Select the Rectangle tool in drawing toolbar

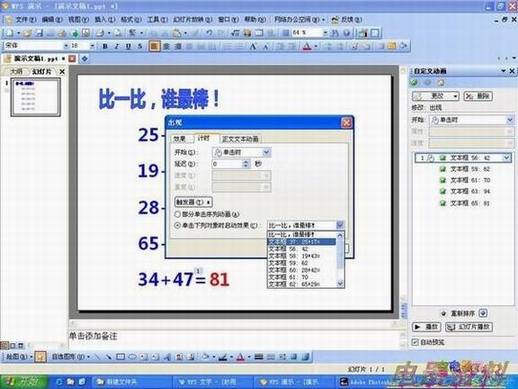120,357
